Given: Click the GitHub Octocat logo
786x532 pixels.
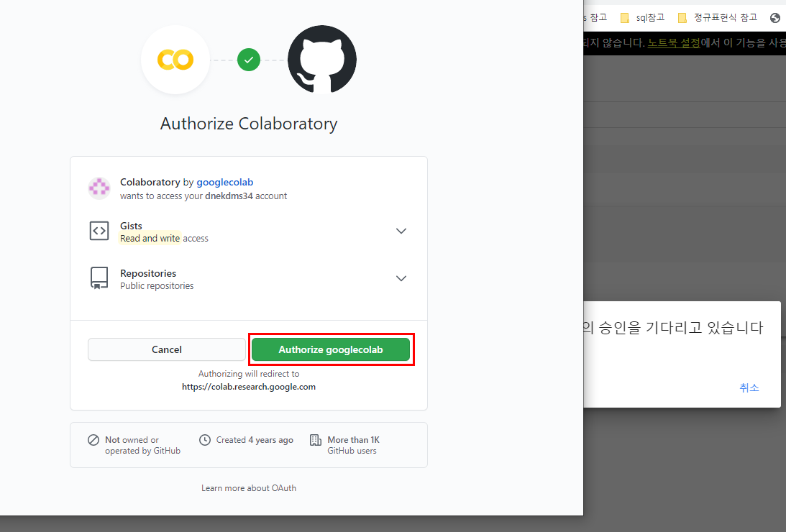Looking at the screenshot, I should point(322,60).
